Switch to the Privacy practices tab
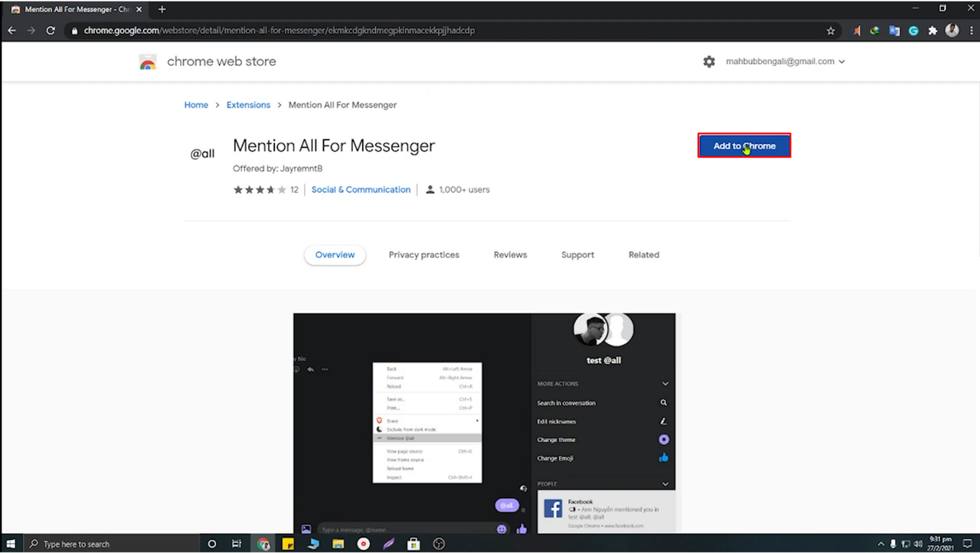The height and width of the screenshot is (553, 980). (x=423, y=255)
